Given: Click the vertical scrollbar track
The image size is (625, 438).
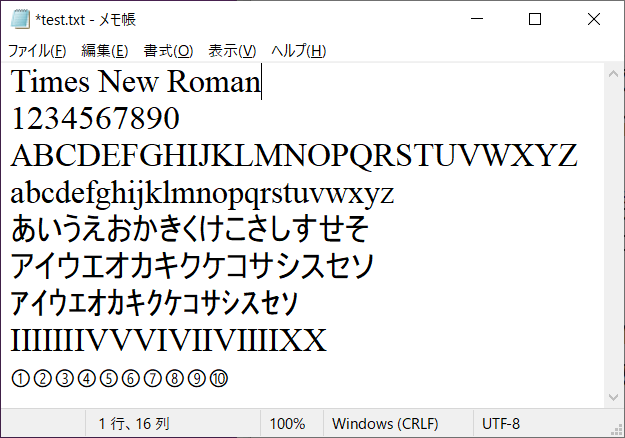Looking at the screenshot, I should coord(613,235).
